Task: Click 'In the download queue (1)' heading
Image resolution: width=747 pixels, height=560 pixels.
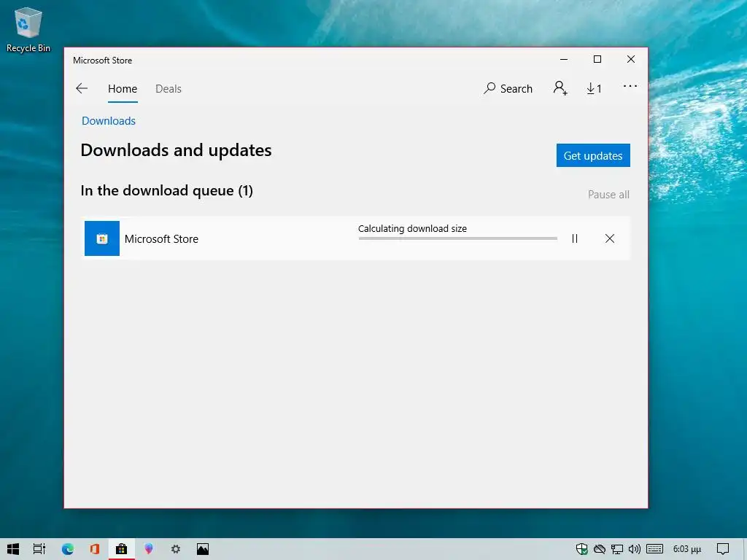Action: pyautogui.click(x=167, y=190)
